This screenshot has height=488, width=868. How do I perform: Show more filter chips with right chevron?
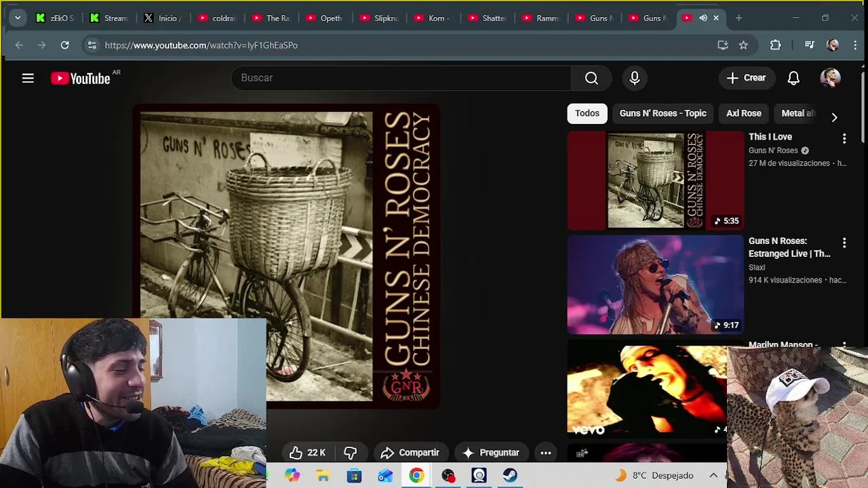tap(834, 117)
